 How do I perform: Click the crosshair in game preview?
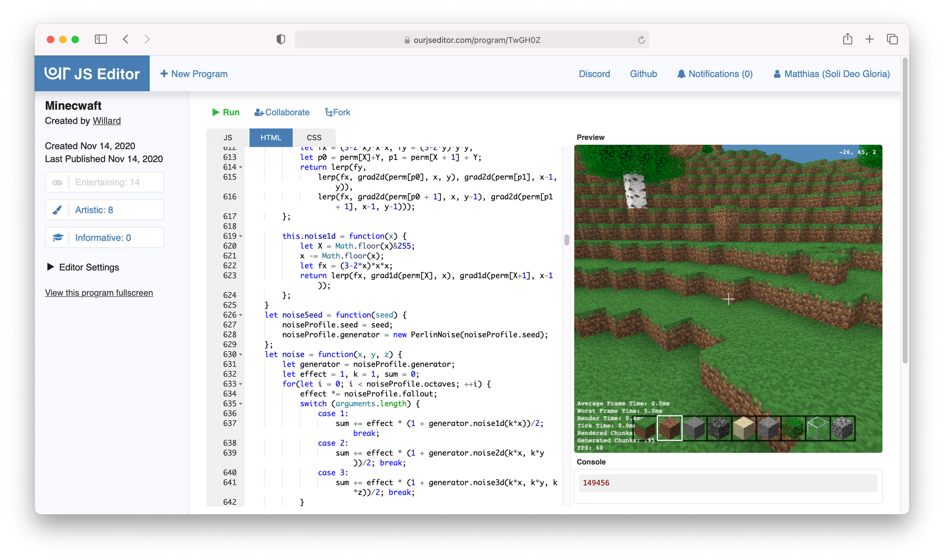point(728,299)
